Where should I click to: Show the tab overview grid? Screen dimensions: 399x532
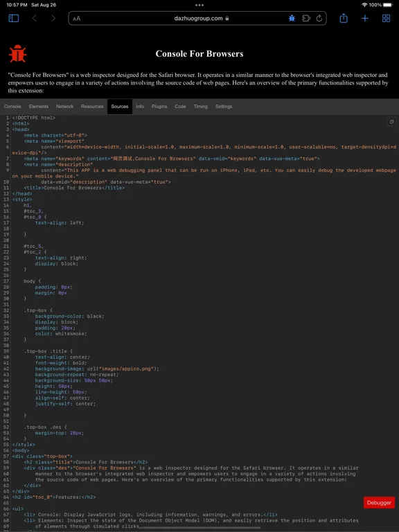[x=386, y=18]
